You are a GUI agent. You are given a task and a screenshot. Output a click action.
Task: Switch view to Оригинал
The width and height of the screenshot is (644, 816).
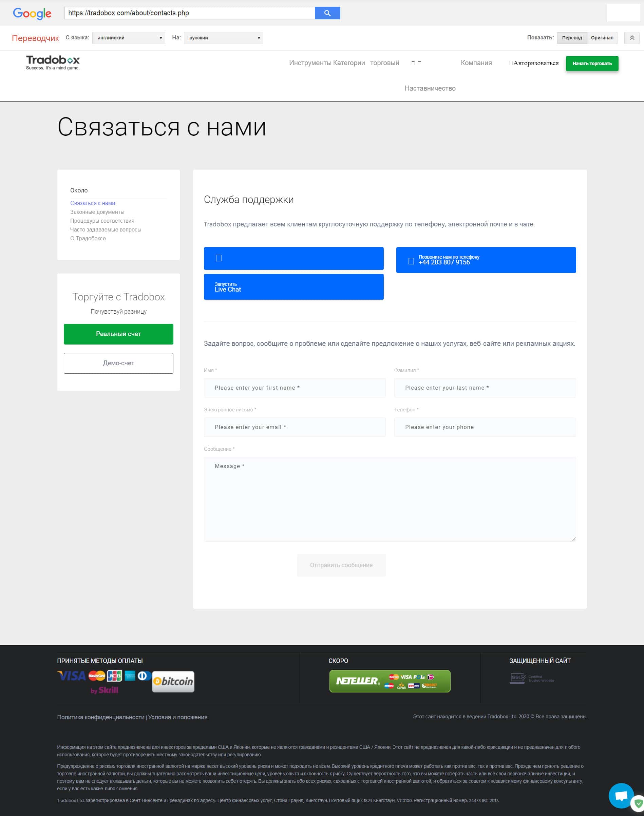[602, 38]
